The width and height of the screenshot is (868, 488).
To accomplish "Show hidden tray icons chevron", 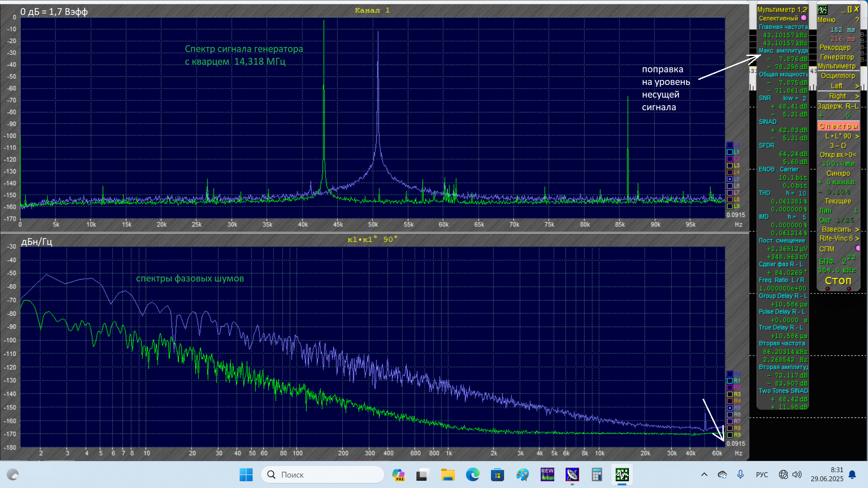I will pyautogui.click(x=704, y=474).
